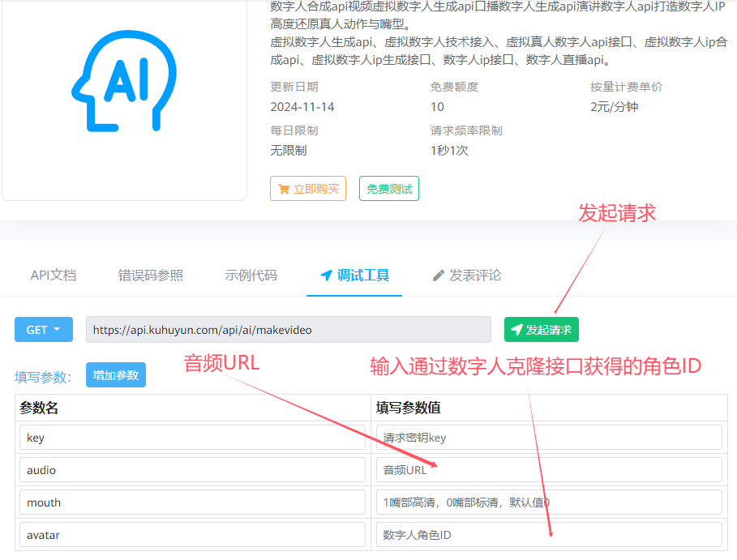Select the 'key' parameter name field
Viewport: 737px width, 560px height.
tap(192, 438)
